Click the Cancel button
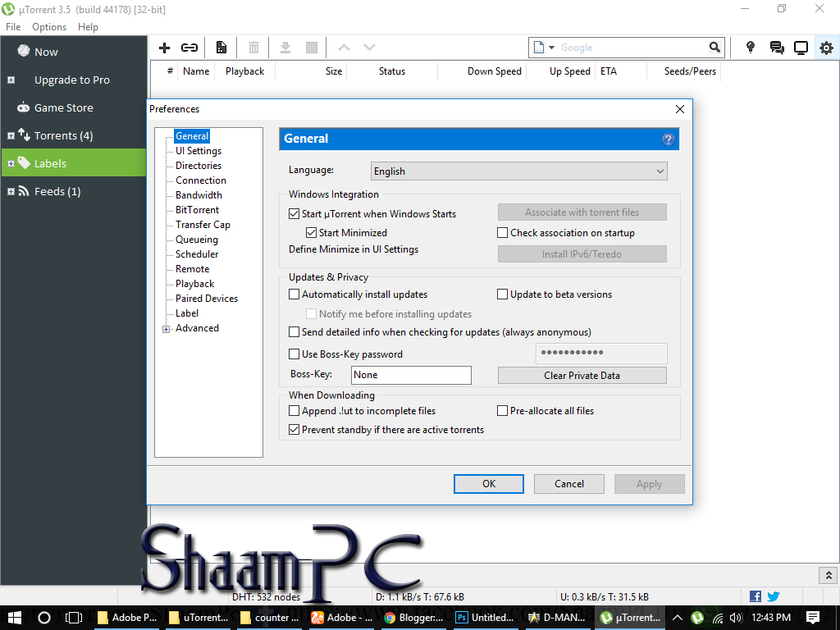The height and width of the screenshot is (630, 840). pos(569,484)
